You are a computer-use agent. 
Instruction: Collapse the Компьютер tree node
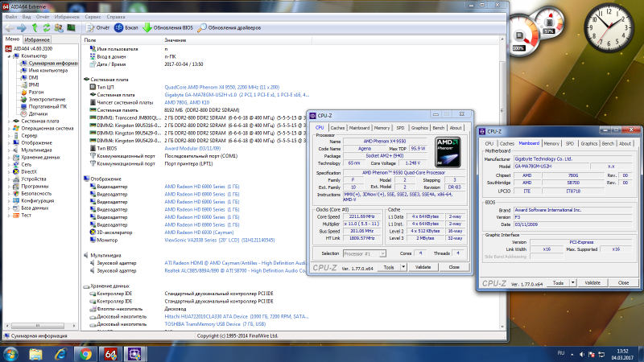(x=7, y=56)
